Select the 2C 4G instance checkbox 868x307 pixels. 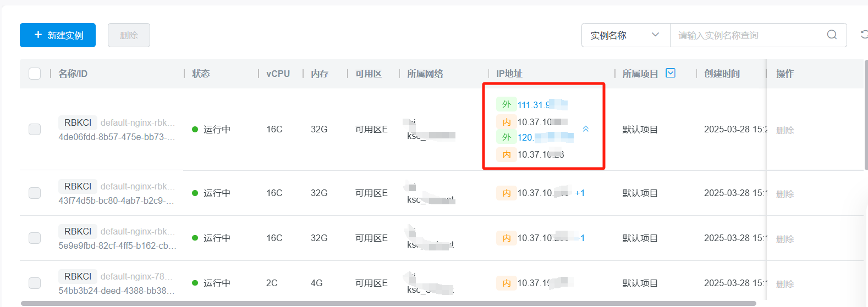point(35,283)
